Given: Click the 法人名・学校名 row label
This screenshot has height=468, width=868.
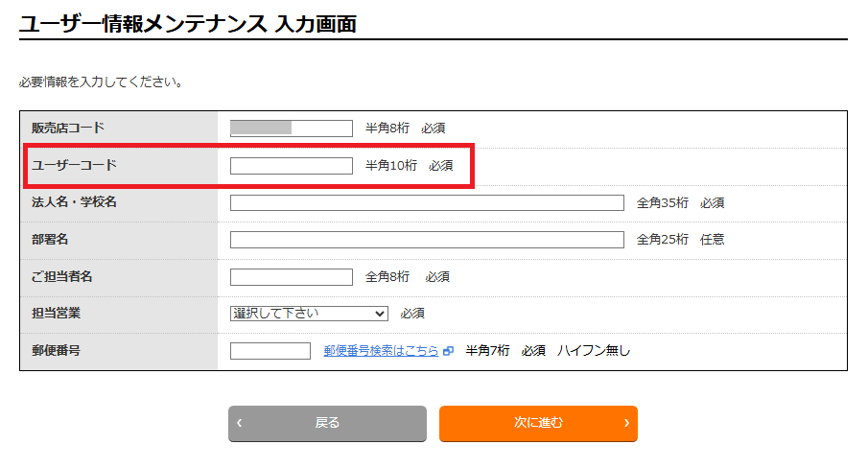Looking at the screenshot, I should pyautogui.click(x=74, y=201).
